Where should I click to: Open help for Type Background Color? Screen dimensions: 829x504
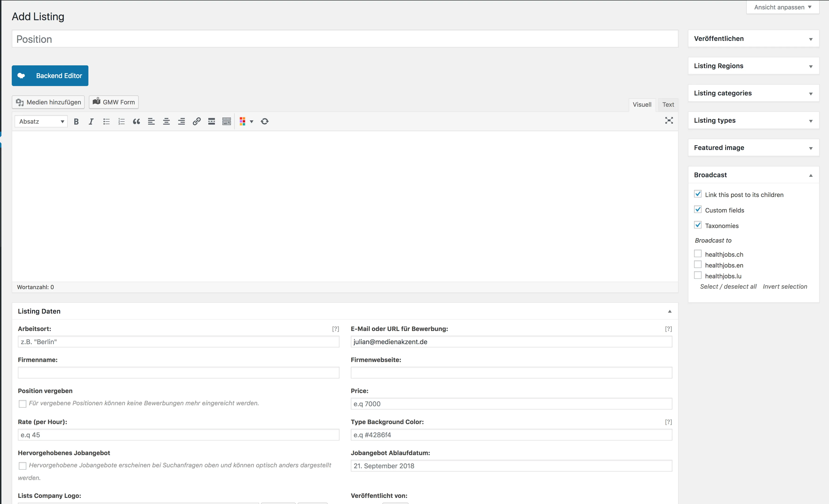668,422
